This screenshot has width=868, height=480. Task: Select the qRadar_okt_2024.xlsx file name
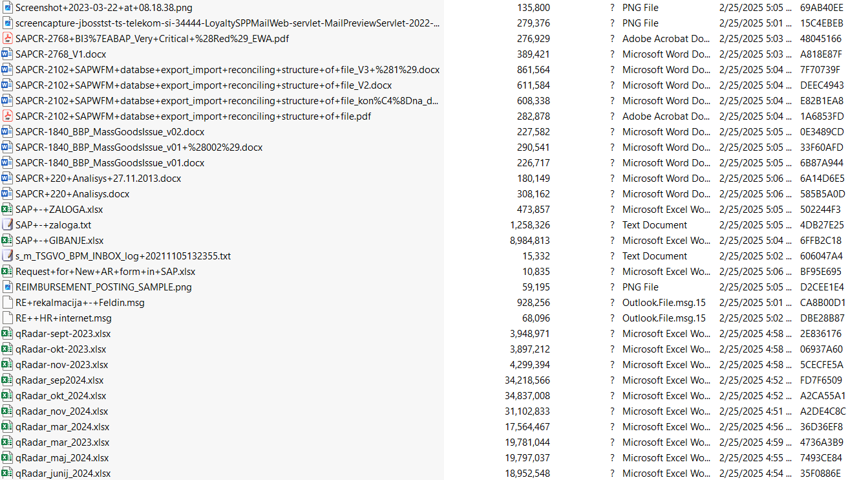pyautogui.click(x=61, y=396)
